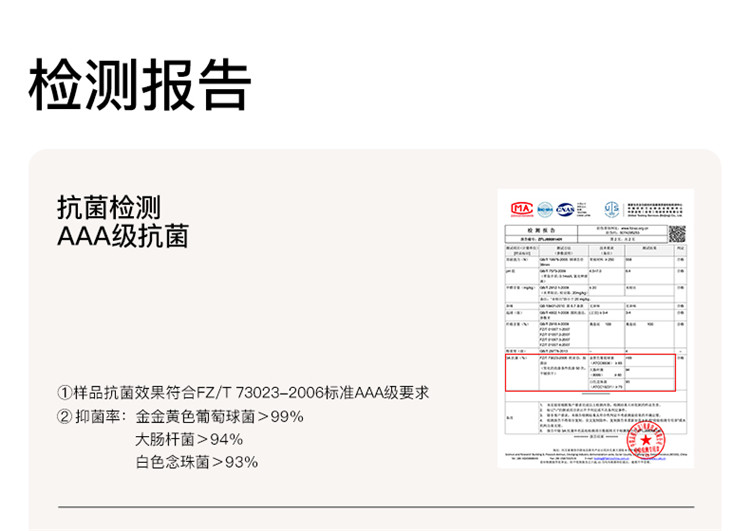Click the red MA certification logo
The width and height of the screenshot is (750, 531).
tap(522, 209)
